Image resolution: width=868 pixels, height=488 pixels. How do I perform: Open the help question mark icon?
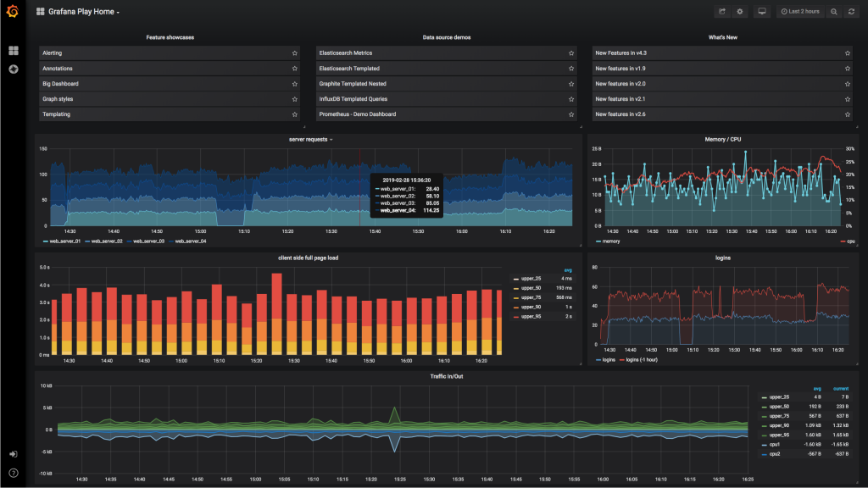(14, 473)
